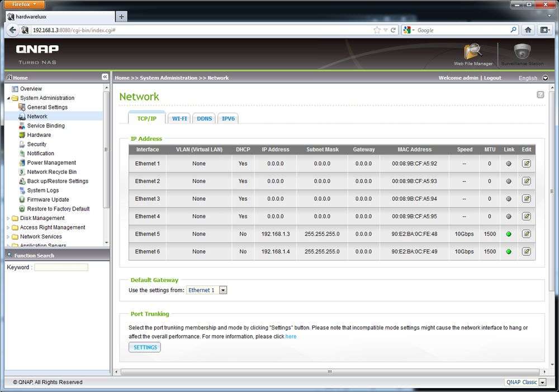This screenshot has height=392, width=559.
Task: Select Overview in the sidebar
Action: click(31, 89)
